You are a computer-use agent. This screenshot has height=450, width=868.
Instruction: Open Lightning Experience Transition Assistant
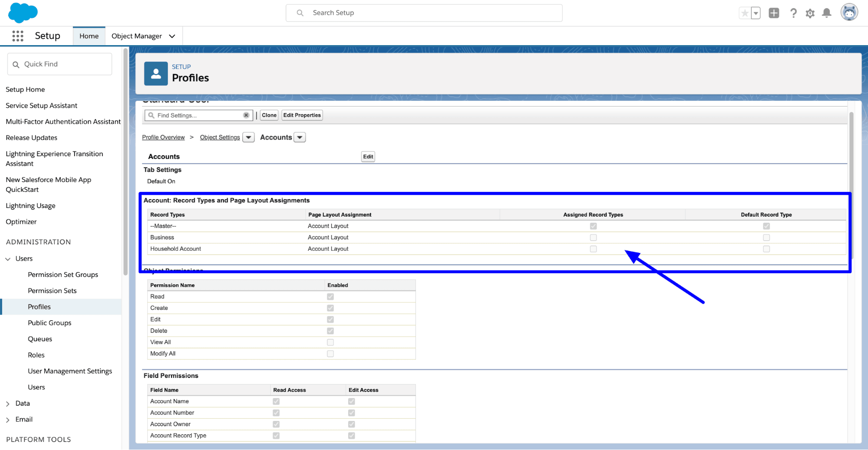pyautogui.click(x=54, y=159)
